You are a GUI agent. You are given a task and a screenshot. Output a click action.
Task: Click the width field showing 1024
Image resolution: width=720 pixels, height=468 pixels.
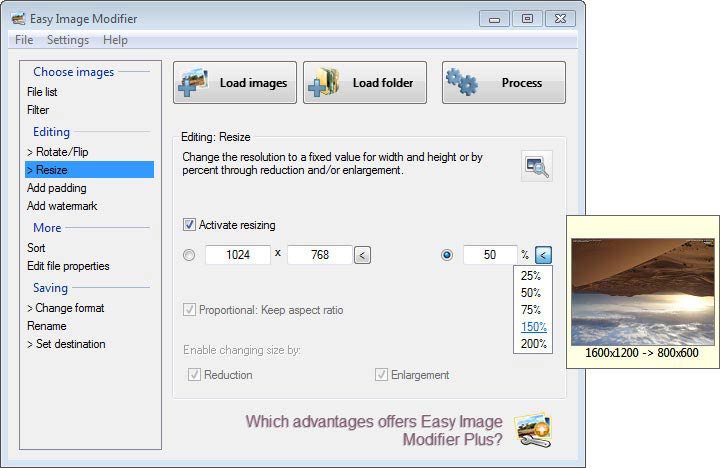pos(238,255)
